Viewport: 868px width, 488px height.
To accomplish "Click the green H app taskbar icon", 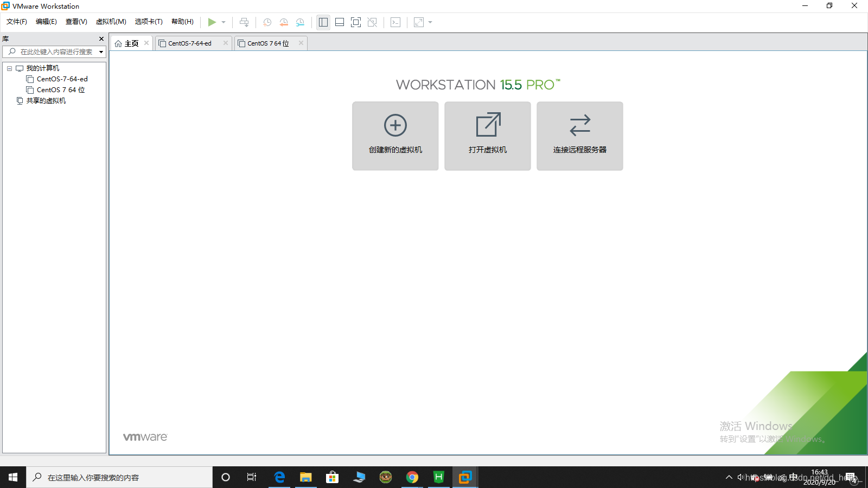I will tap(439, 477).
